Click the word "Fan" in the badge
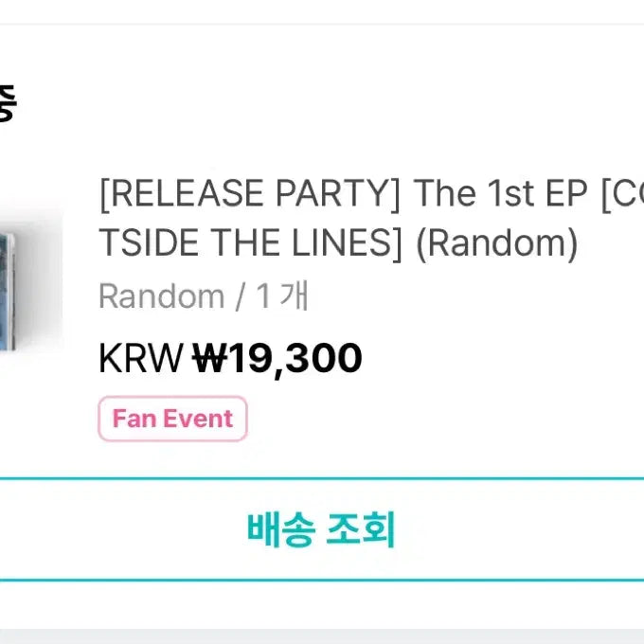Screen dimensions: 644x644 point(134,419)
